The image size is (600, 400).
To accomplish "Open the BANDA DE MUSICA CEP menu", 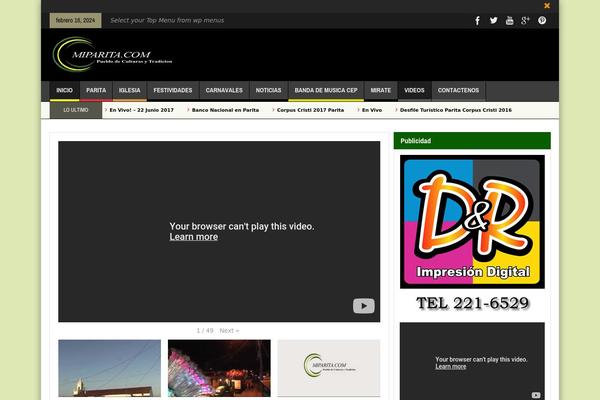I will 326,91.
